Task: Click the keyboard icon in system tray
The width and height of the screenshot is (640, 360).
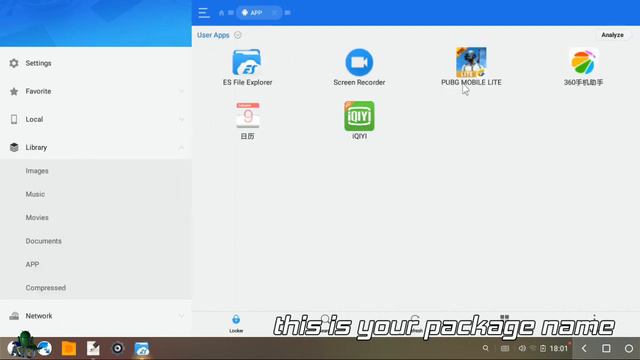Action: 505,349
